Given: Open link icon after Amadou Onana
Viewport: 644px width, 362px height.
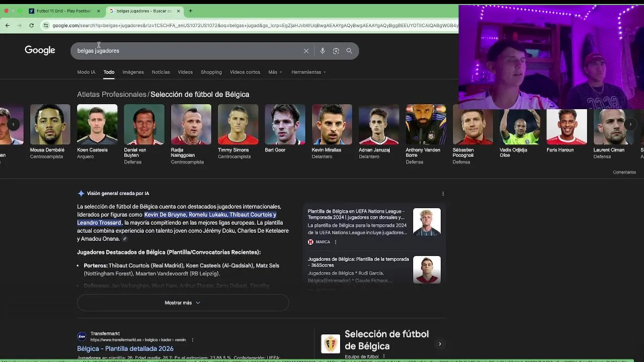Looking at the screenshot, I should (125, 239).
